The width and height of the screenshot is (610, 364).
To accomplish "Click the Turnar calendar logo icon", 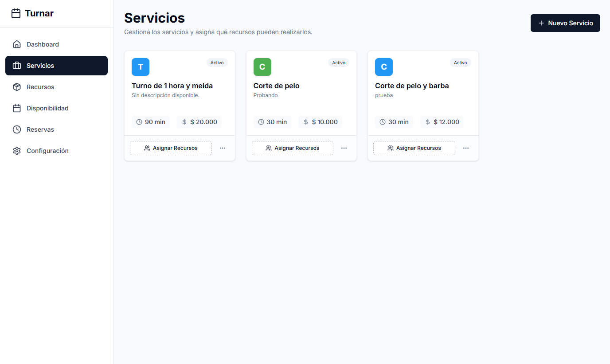I will (16, 13).
